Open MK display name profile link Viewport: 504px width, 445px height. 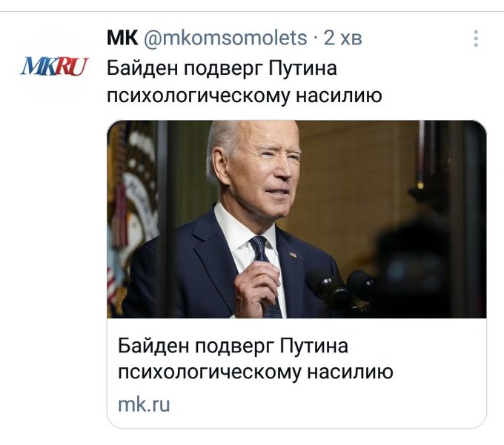coord(122,38)
